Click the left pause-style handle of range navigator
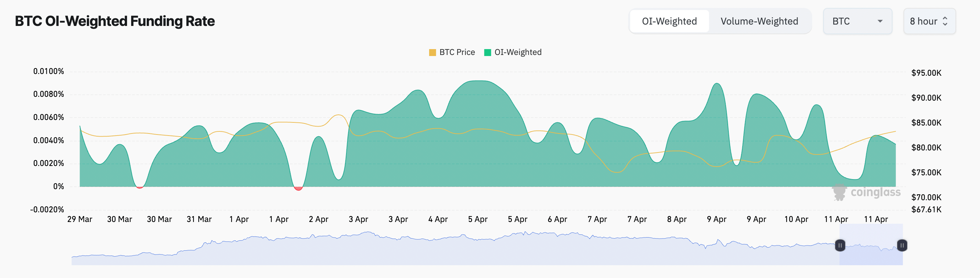 pos(840,246)
